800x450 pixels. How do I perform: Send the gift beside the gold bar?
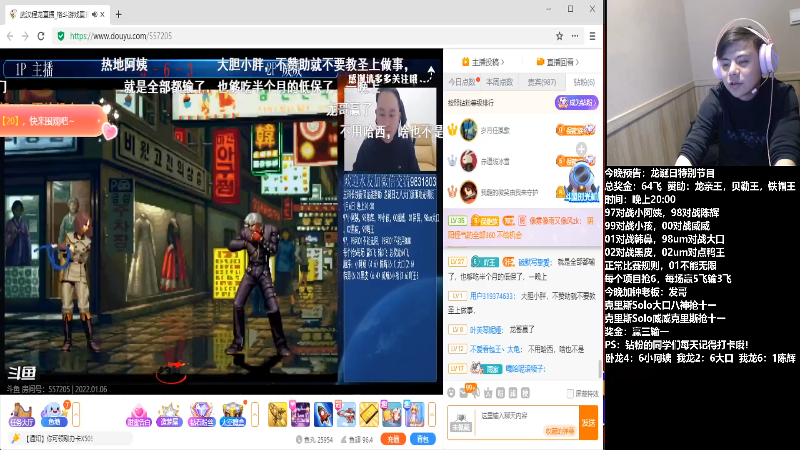[x=392, y=414]
